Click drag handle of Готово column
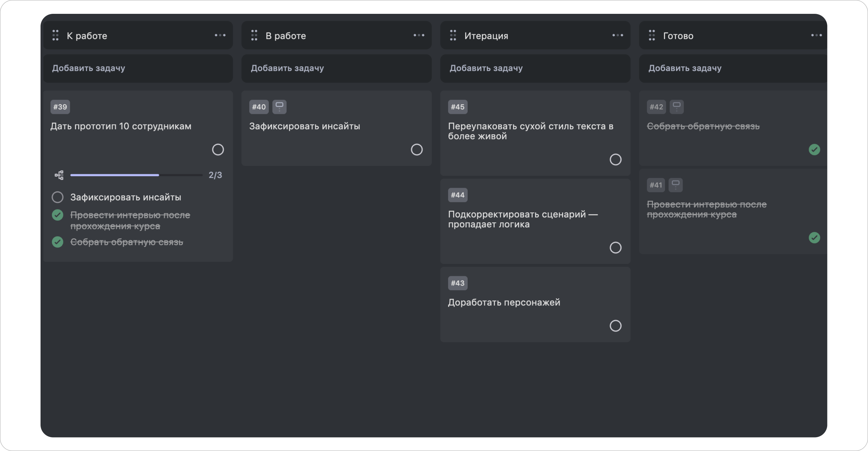The width and height of the screenshot is (868, 451). point(652,36)
